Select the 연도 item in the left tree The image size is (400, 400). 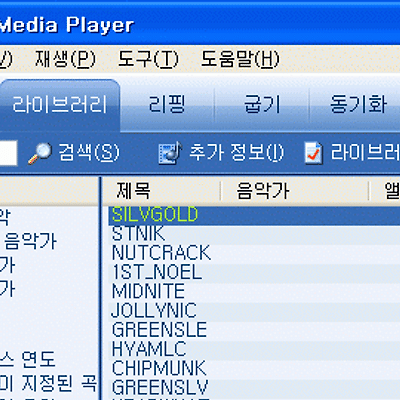[38, 359]
